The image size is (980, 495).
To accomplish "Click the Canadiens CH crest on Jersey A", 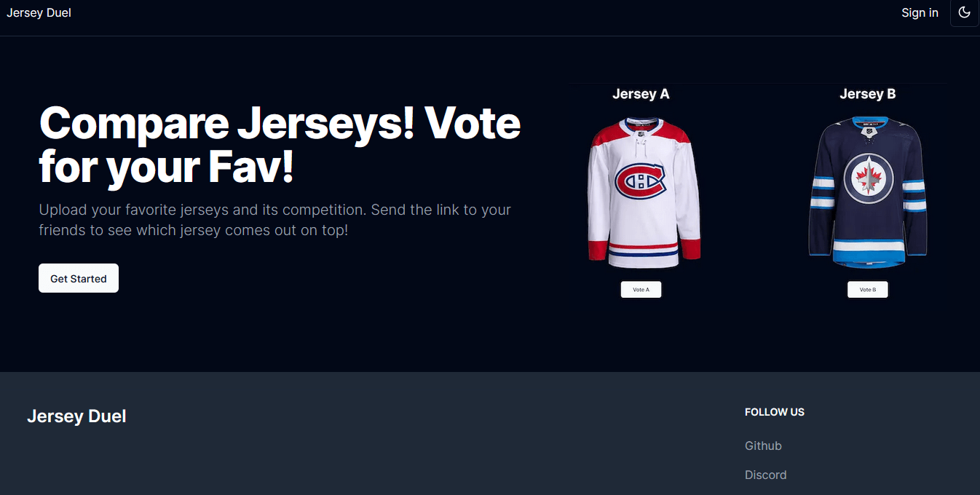I will coord(641,181).
